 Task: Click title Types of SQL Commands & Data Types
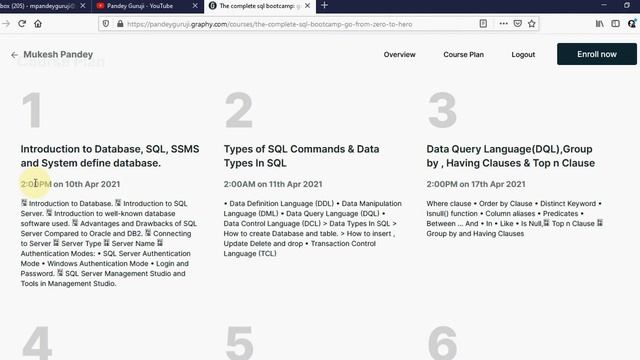301,156
